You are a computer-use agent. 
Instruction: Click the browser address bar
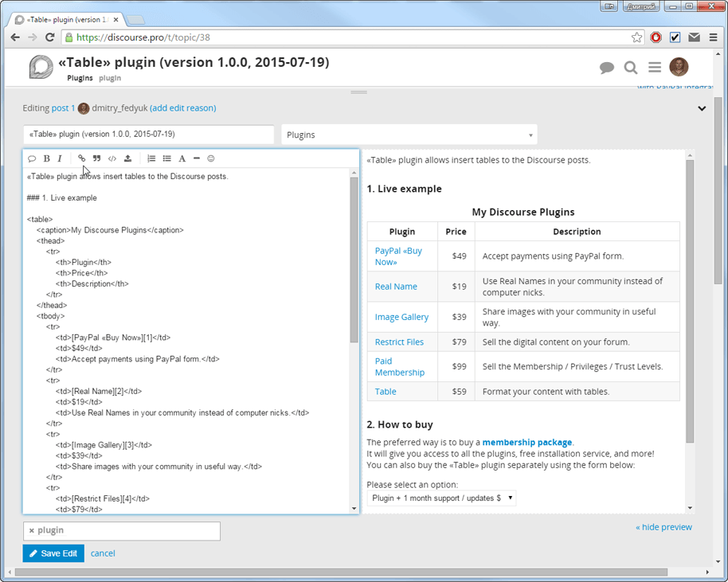pyautogui.click(x=348, y=37)
